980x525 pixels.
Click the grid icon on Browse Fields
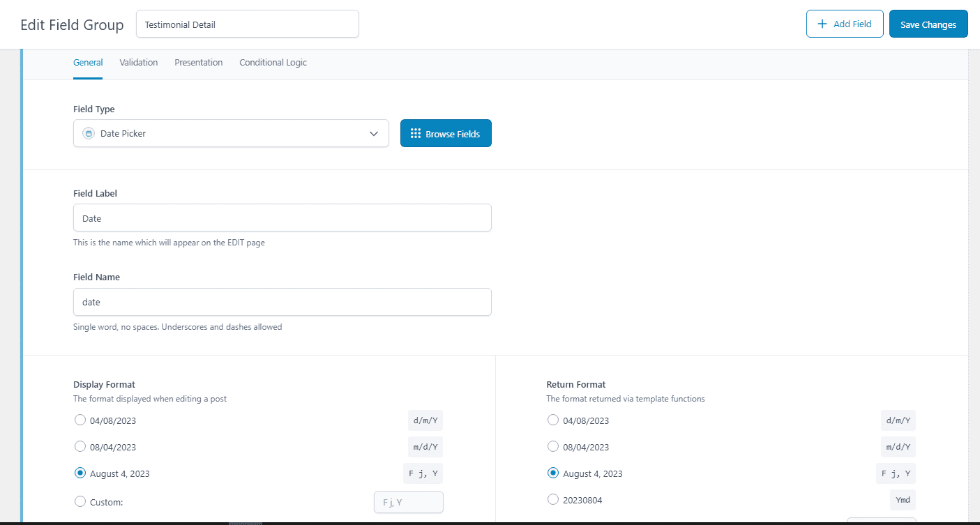pyautogui.click(x=416, y=134)
